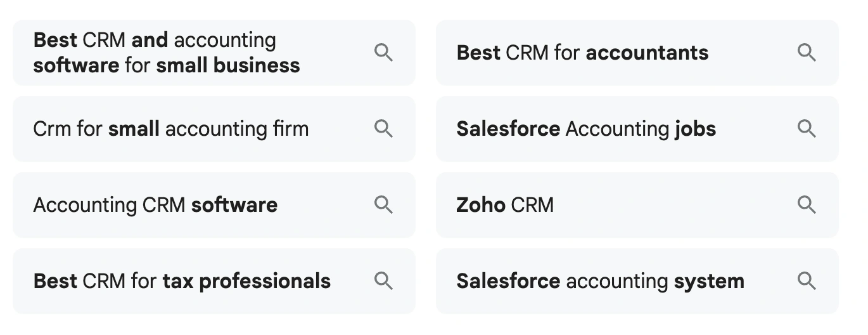Select the 'Best CRM for accountants' suggestion text
Screen dimensions: 868x335
click(x=582, y=53)
